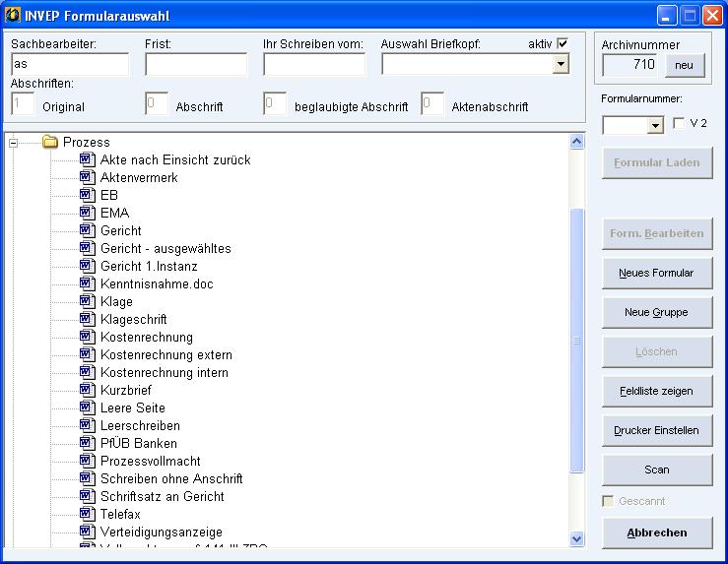The width and height of the screenshot is (728, 564).
Task: Tick the Gescannt checkbox
Action: [607, 501]
